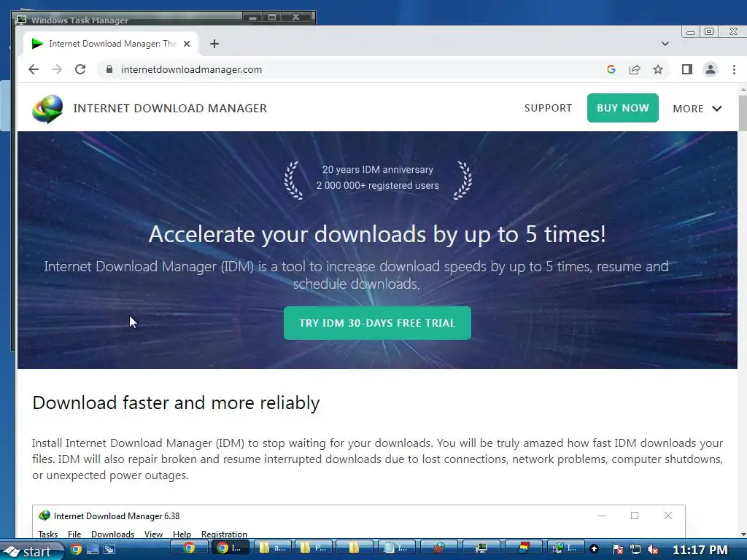The height and width of the screenshot is (560, 747).
Task: Open View menu in IDM screenshot
Action: (153, 534)
